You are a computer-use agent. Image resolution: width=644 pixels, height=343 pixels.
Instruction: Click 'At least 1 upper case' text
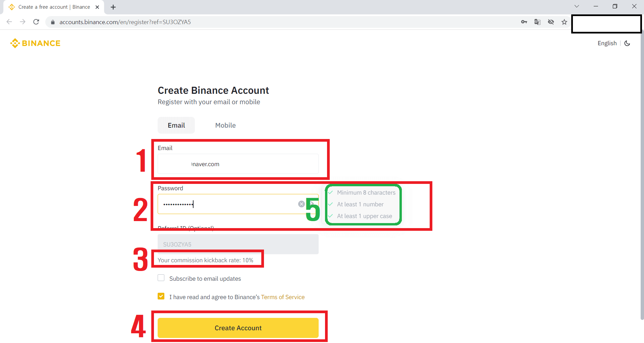coord(365,216)
